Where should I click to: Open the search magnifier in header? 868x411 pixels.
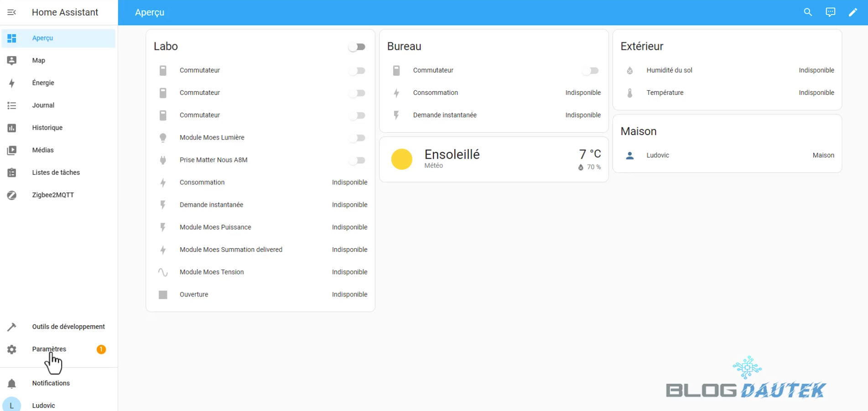coord(808,12)
